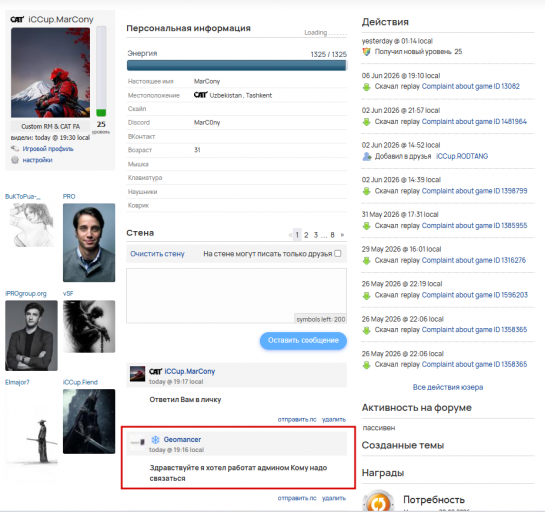This screenshot has width=545, height=512.
Task: Click 'отправить лс' under the Geomancer post
Action: (x=297, y=498)
